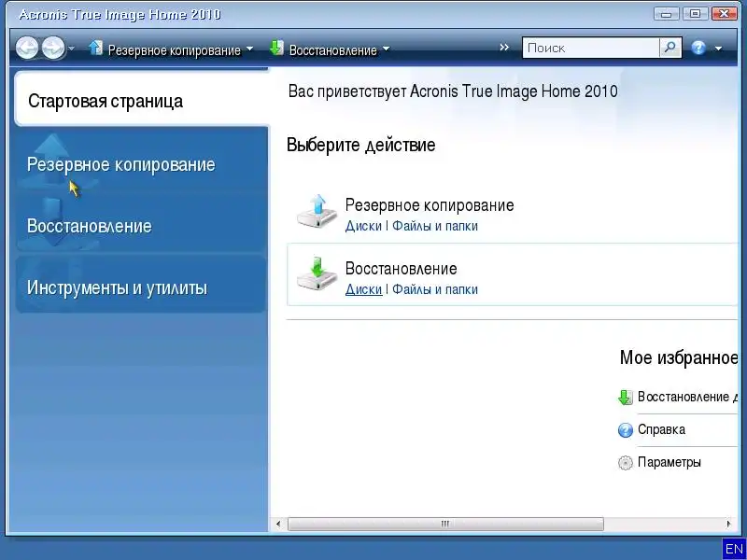Click the Восстановление action heading
Viewport: 747px width, 560px height.
point(402,269)
